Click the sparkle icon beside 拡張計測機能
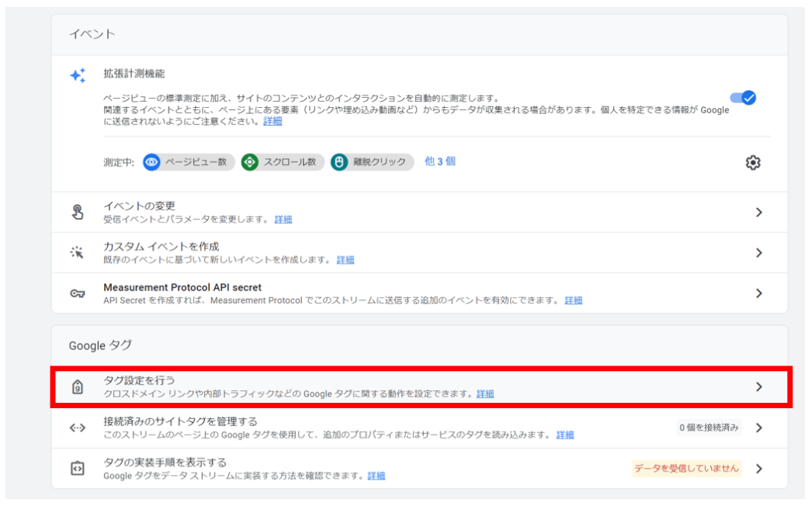The width and height of the screenshot is (812, 506). tap(78, 75)
